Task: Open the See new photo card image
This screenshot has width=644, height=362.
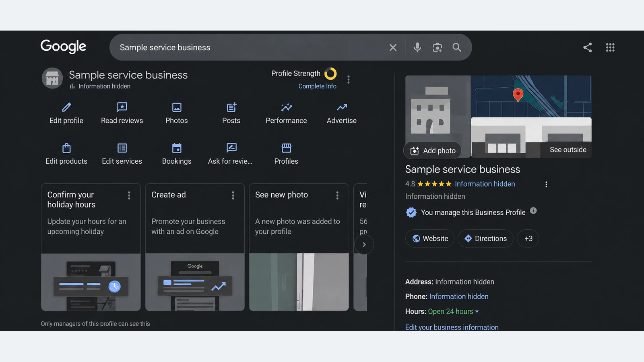Action: click(299, 282)
